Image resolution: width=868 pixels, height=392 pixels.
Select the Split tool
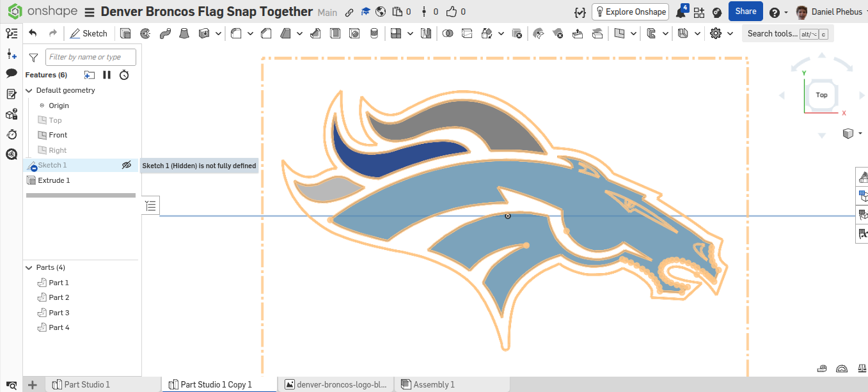coord(467,33)
